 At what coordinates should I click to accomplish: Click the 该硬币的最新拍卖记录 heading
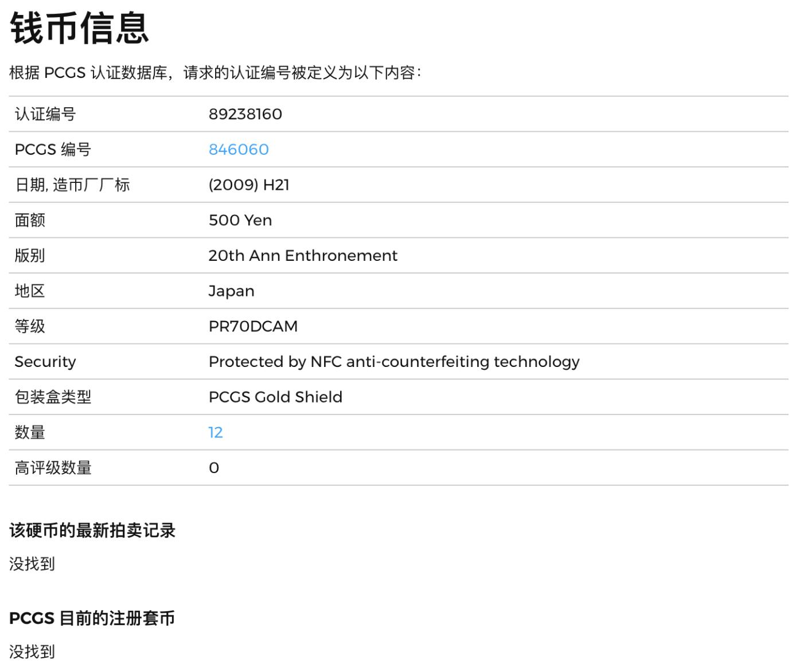coord(92,530)
